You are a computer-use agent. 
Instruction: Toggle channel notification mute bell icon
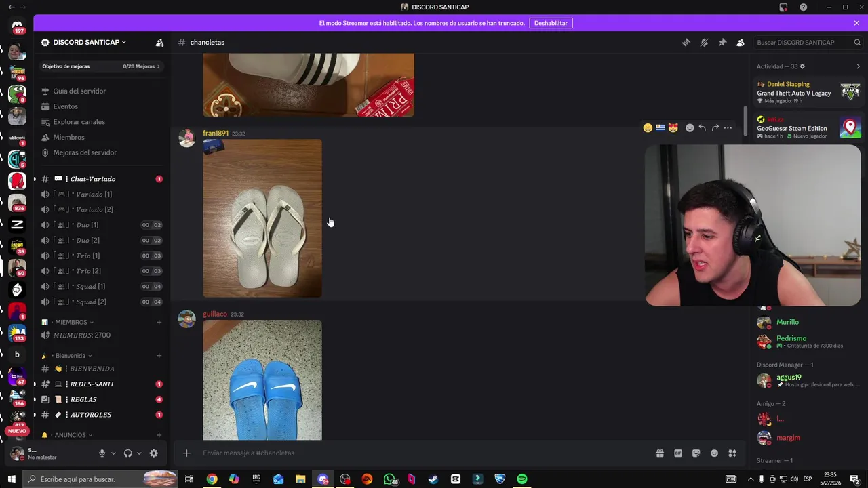pyautogui.click(x=704, y=42)
